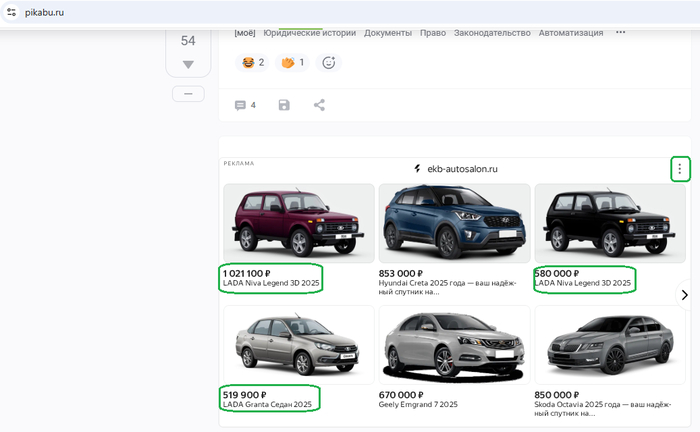The height and width of the screenshot is (432, 700).
Task: Click the laughing emoji reaction
Action: [252, 62]
